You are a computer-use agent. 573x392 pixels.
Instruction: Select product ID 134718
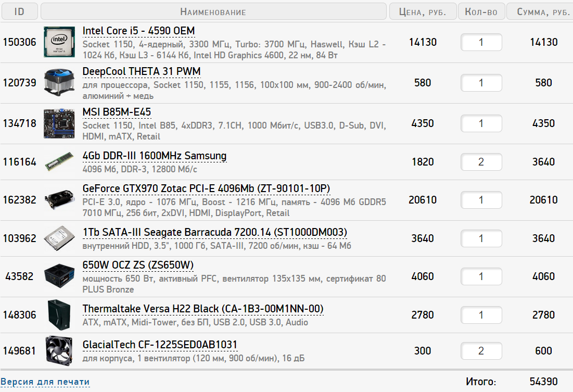pos(20,123)
